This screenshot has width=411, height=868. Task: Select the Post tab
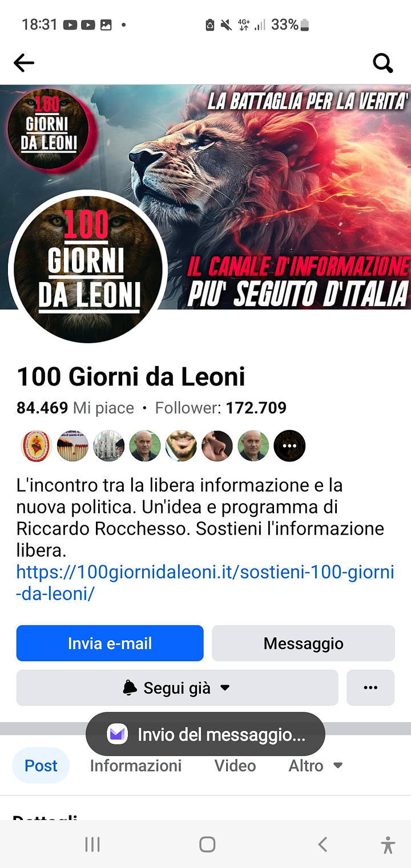point(41,766)
